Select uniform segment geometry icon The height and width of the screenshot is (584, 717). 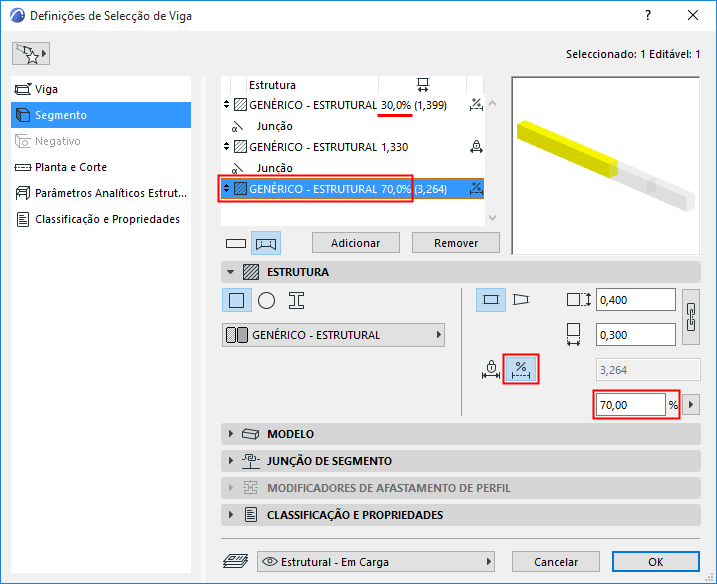tap(491, 300)
